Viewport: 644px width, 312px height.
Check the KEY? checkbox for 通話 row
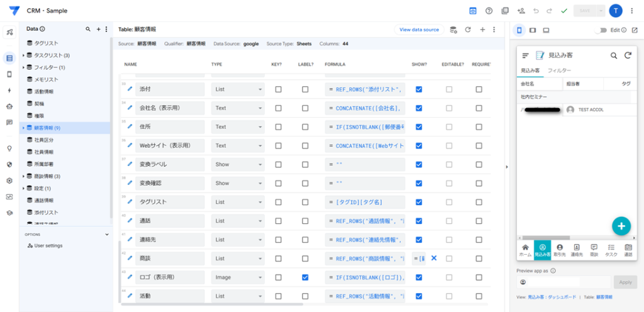(278, 221)
